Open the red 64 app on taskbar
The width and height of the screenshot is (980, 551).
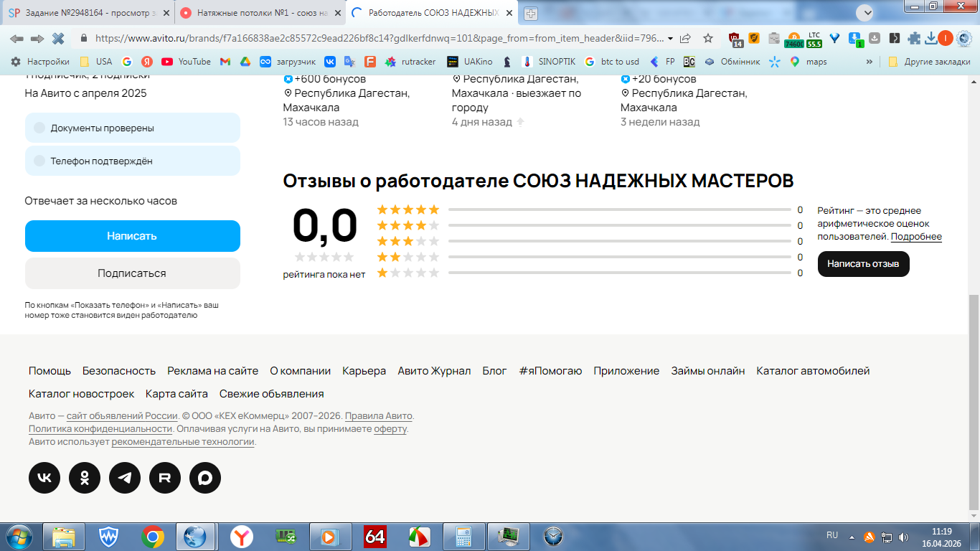click(375, 537)
